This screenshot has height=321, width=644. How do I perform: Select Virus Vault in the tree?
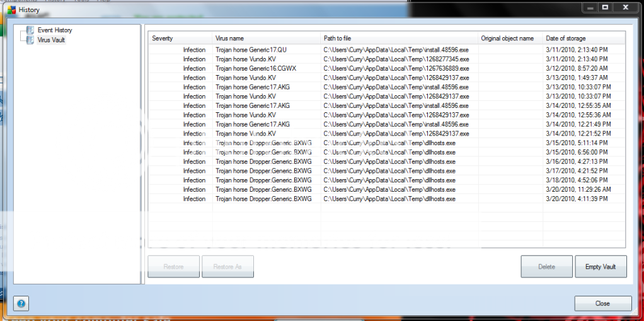(51, 40)
